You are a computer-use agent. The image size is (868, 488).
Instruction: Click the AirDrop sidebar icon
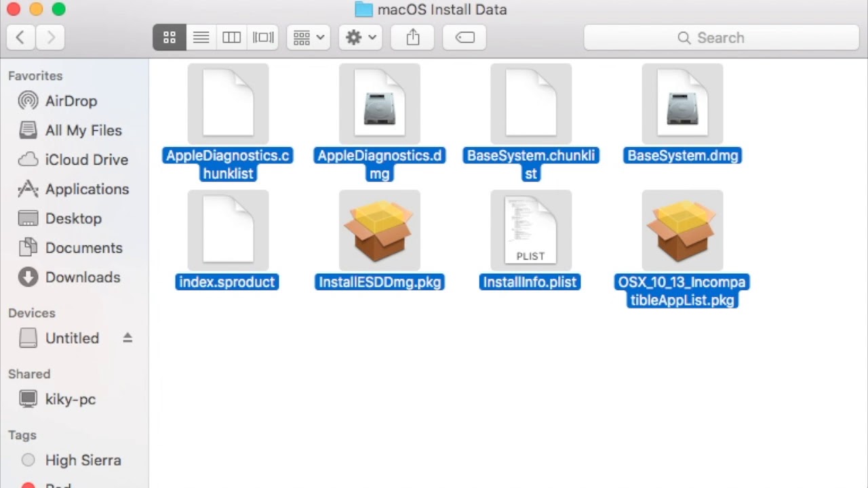coord(28,101)
